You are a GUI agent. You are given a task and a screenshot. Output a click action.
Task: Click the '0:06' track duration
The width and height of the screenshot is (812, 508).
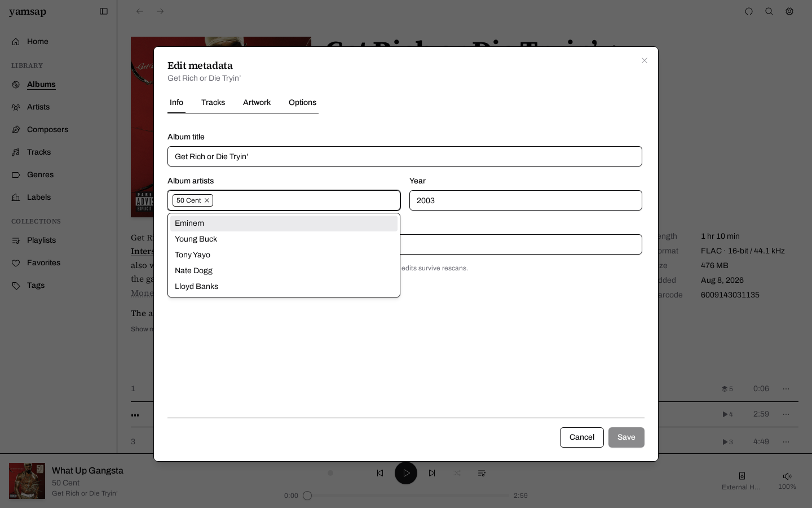(x=761, y=389)
